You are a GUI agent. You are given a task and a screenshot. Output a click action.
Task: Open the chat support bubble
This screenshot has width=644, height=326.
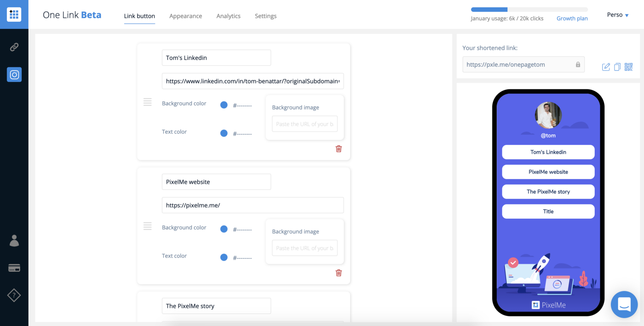pos(624,304)
